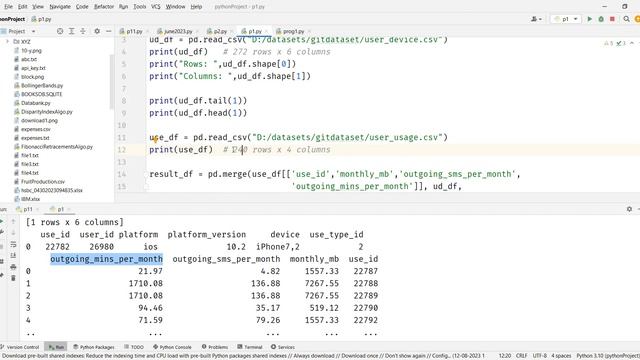
Task: Switch to the june2023.py editor tab
Action: tap(178, 31)
